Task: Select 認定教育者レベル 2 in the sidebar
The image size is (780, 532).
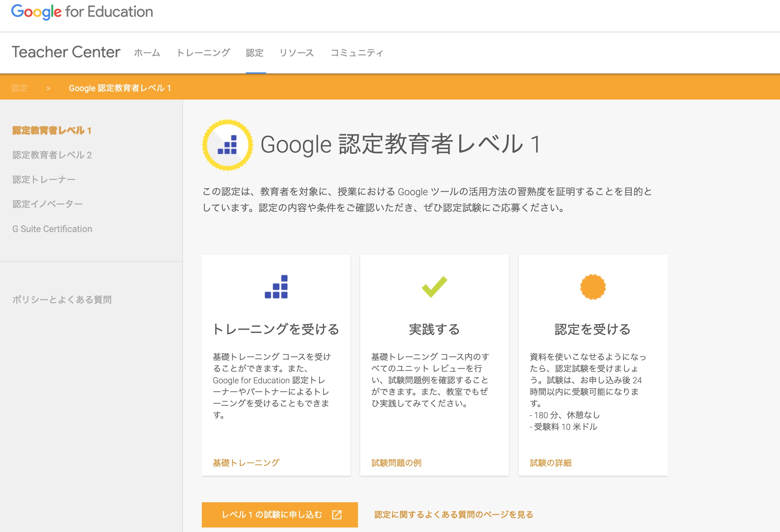Action: 52,155
